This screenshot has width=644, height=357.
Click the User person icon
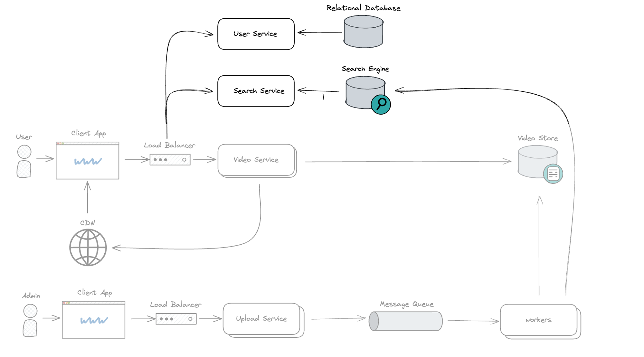(x=24, y=161)
